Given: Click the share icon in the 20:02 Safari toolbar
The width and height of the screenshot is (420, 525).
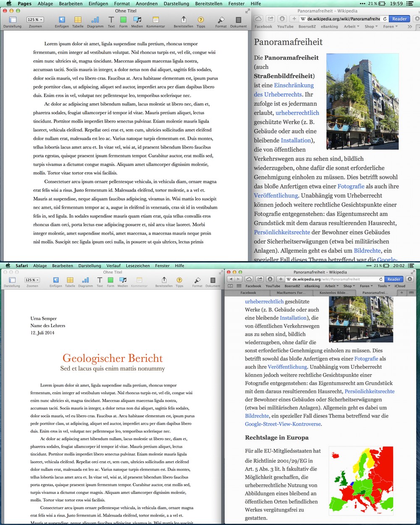Looking at the screenshot, I should 260,279.
